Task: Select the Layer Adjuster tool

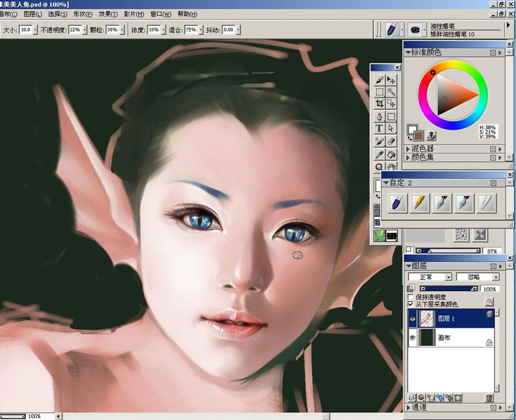Action: pos(391,80)
